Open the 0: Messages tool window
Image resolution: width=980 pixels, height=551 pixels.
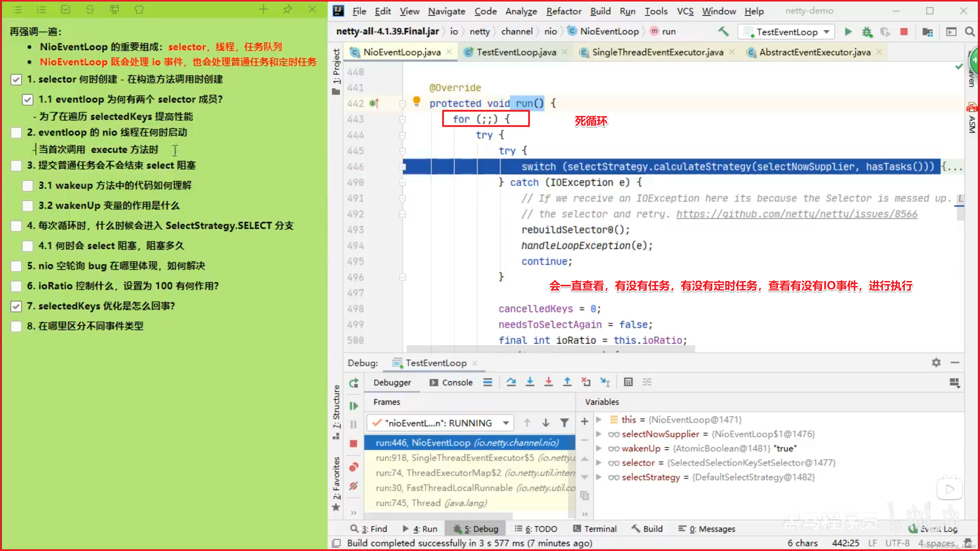(707, 529)
